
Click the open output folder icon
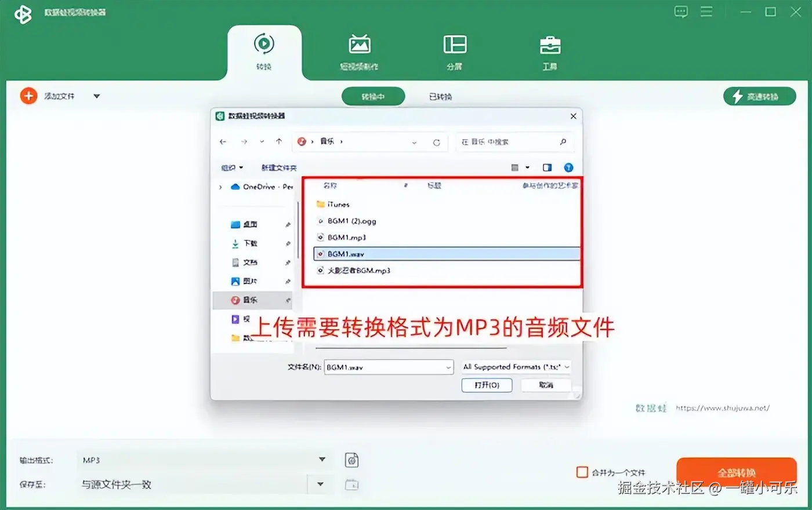click(351, 485)
